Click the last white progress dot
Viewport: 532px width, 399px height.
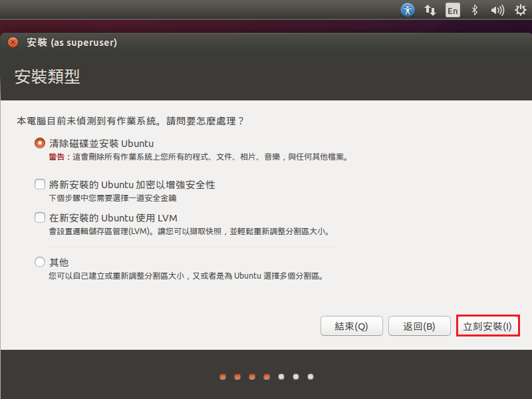tap(311, 377)
